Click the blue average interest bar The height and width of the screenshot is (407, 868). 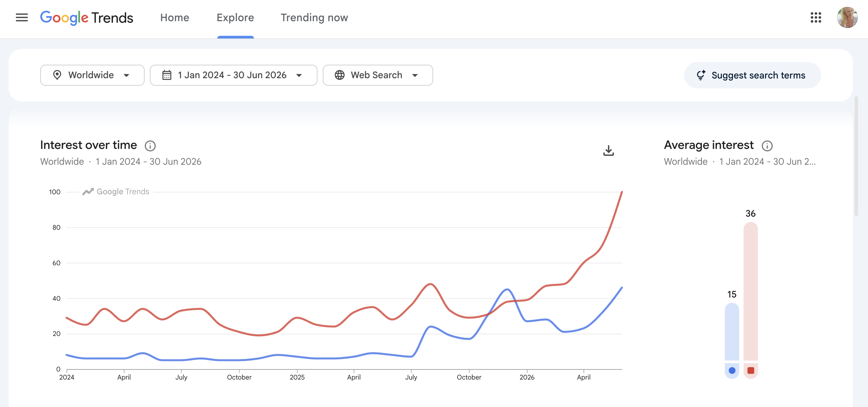pyautogui.click(x=731, y=332)
